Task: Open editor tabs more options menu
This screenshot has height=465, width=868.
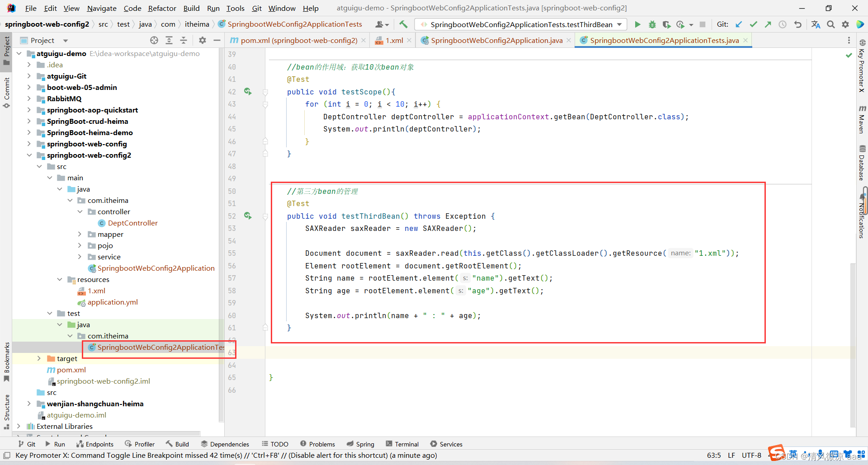Action: (x=849, y=40)
